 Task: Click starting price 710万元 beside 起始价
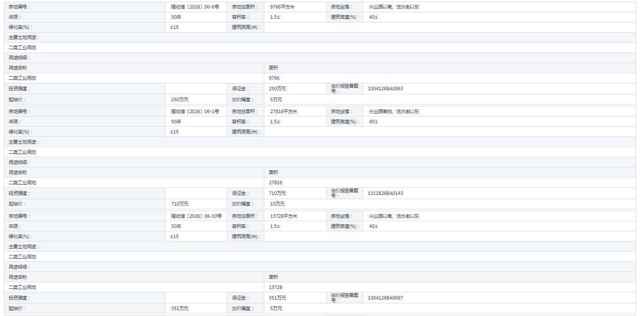click(179, 204)
